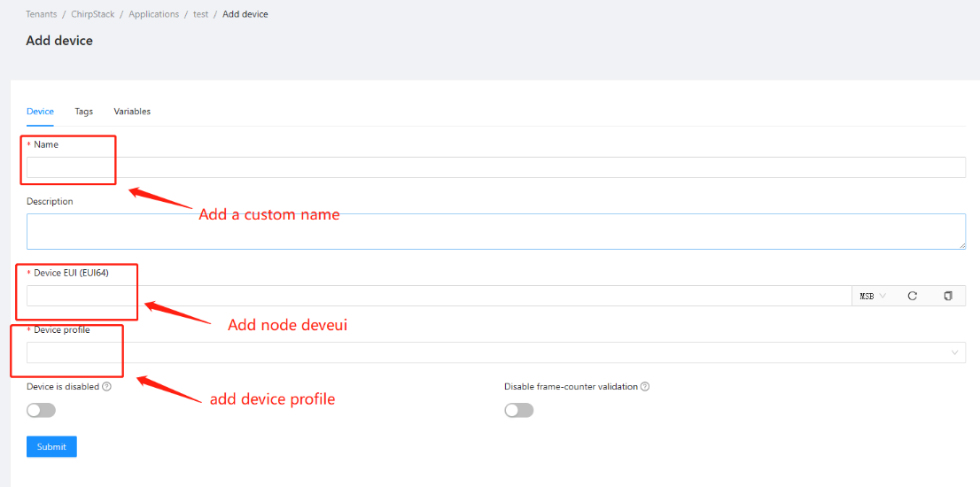The width and height of the screenshot is (980, 487).
Task: Focus the Description text area
Action: [x=496, y=231]
